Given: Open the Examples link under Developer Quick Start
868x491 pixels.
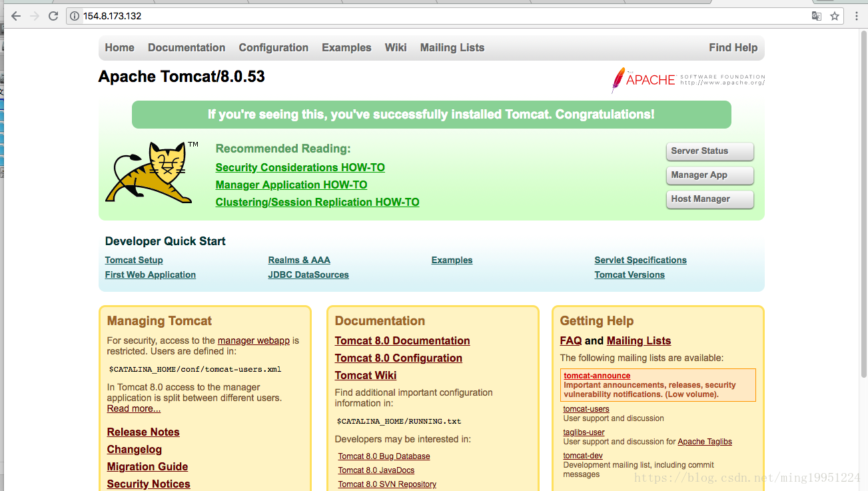Looking at the screenshot, I should point(452,260).
